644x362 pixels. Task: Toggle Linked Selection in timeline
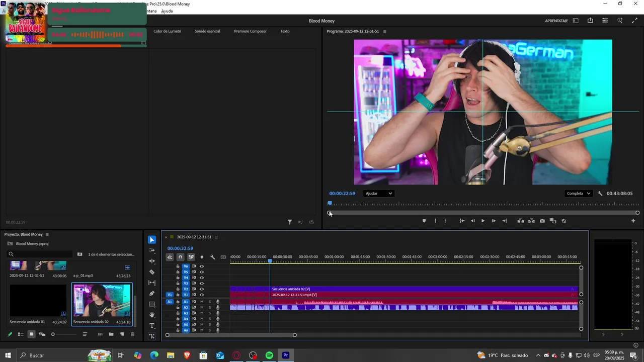(x=191, y=257)
